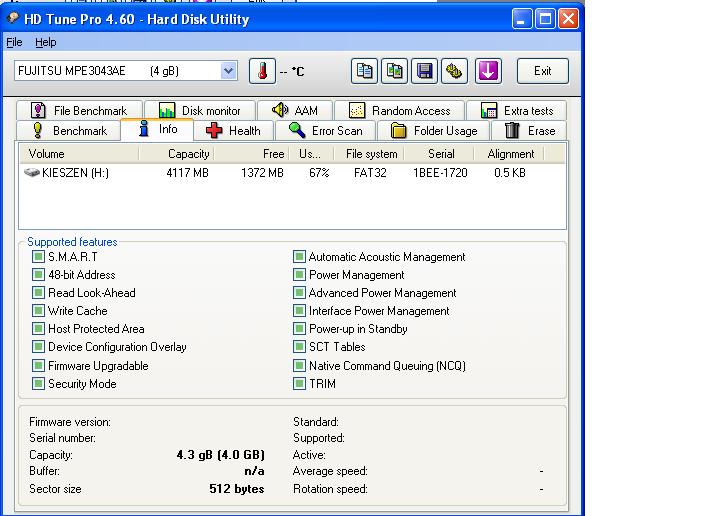
Task: Toggle the Power Management checkbox
Action: (x=299, y=275)
